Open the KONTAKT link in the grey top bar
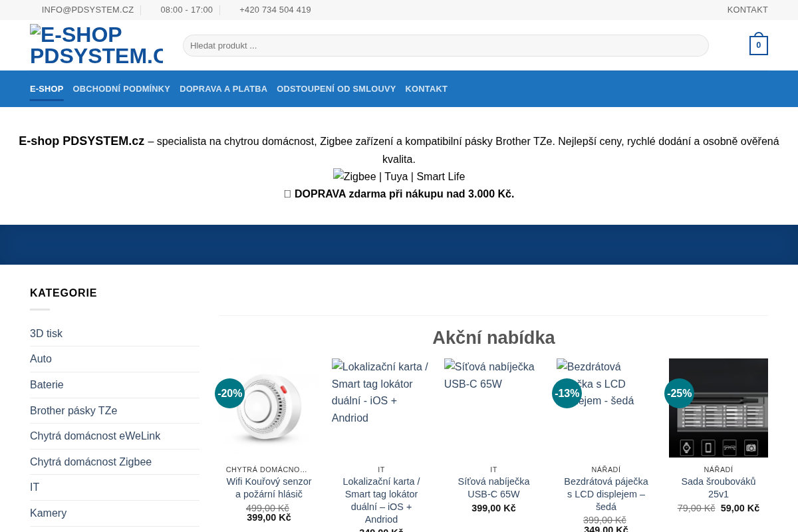This screenshot has width=798, height=532. coord(747,10)
